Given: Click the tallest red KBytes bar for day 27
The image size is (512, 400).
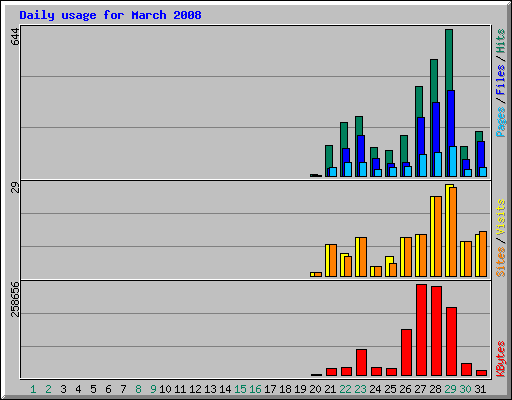Looking at the screenshot, I should tap(421, 330).
